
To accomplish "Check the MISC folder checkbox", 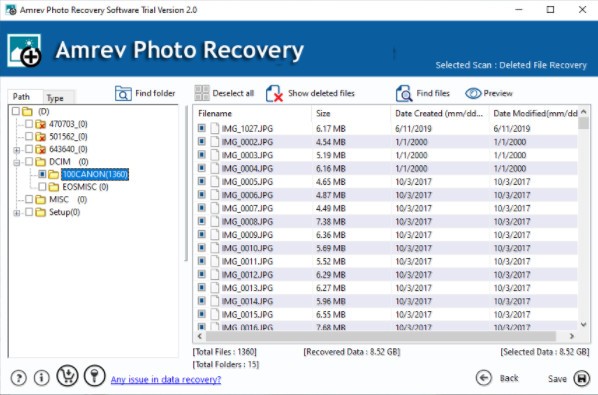I will [x=29, y=199].
